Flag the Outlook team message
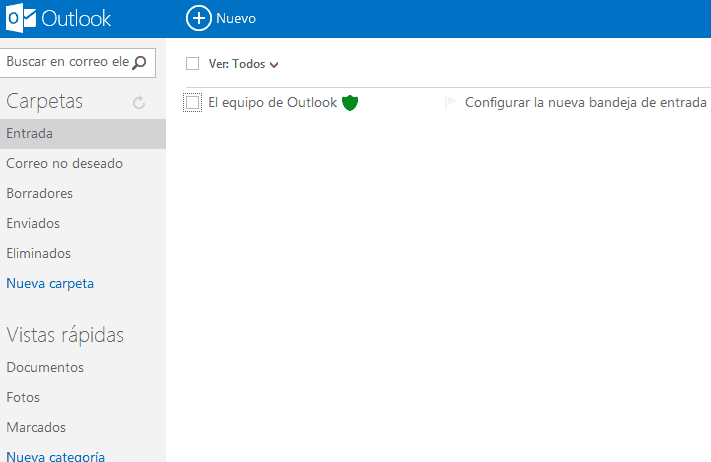 [x=450, y=103]
